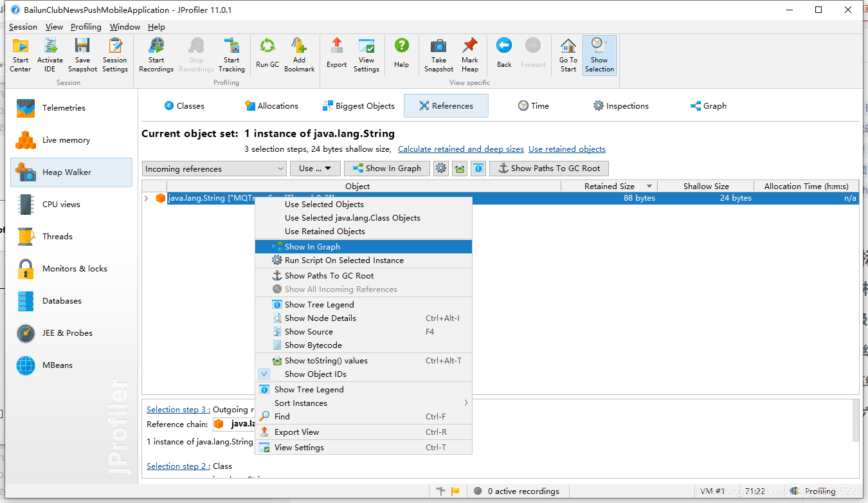This screenshot has width=868, height=503.
Task: Toggle the Show Selection toolbar button
Action: click(x=599, y=55)
